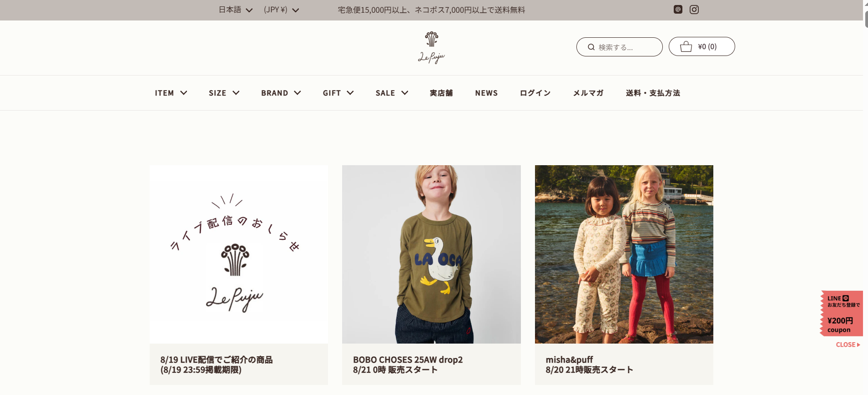The width and height of the screenshot is (868, 395).
Task: Open the SALE menu
Action: (392, 93)
